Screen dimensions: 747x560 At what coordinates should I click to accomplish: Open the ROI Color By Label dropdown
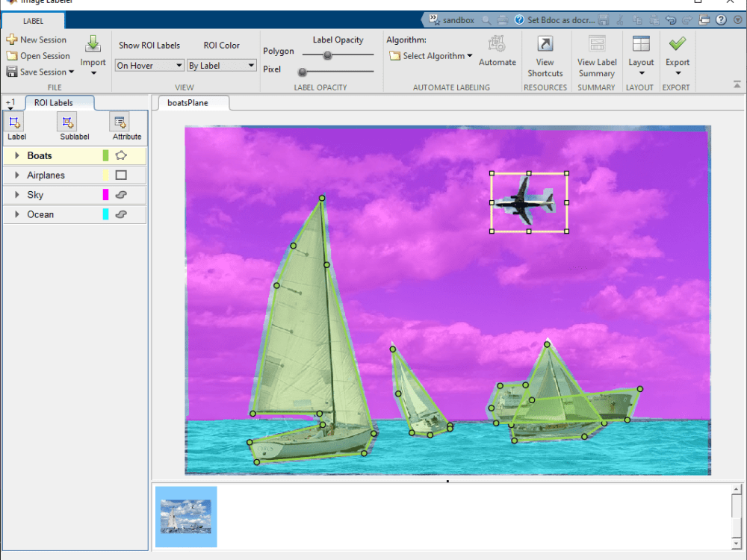[222, 65]
